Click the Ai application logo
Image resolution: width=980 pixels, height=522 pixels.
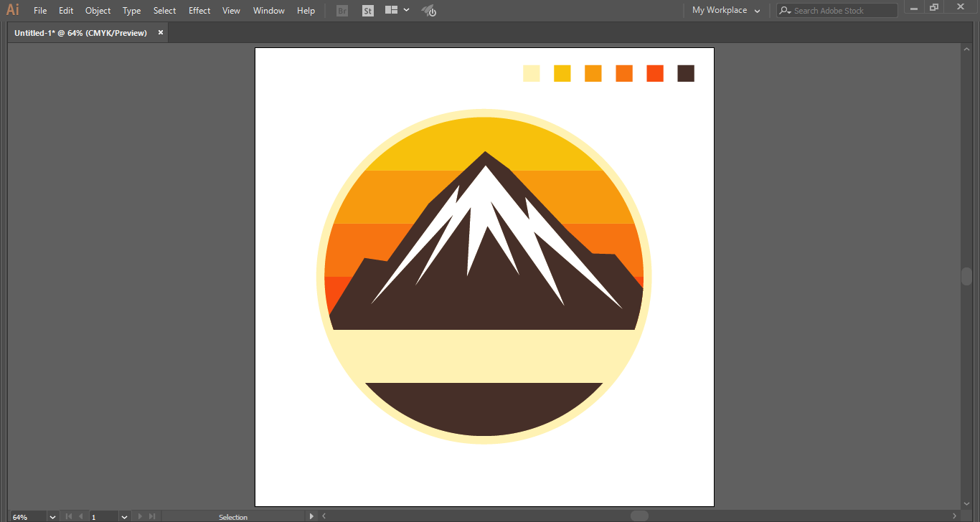coord(13,10)
